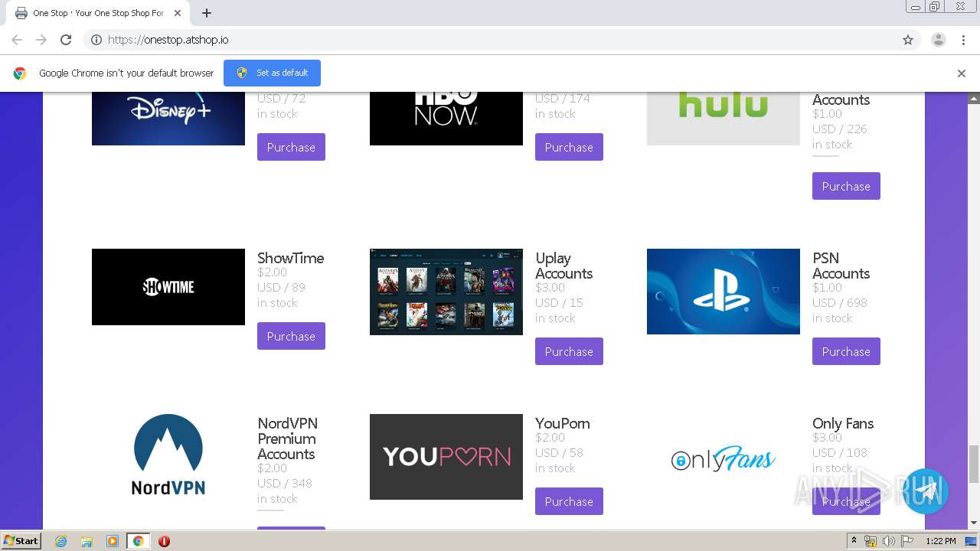Open the Uplay games product image

446,292
